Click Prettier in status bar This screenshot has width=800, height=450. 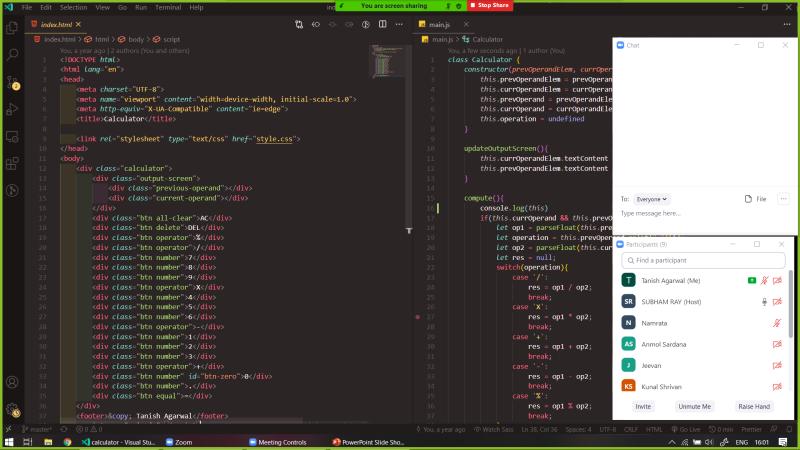click(x=751, y=430)
